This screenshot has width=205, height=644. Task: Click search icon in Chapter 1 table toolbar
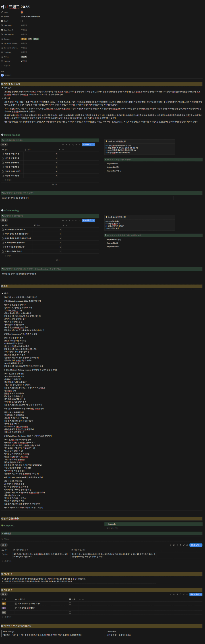click(x=180, y=545)
